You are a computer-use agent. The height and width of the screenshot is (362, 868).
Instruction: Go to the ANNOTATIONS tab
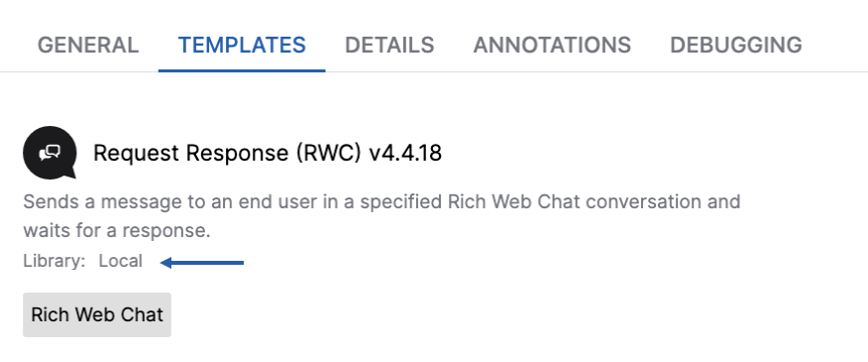552,45
